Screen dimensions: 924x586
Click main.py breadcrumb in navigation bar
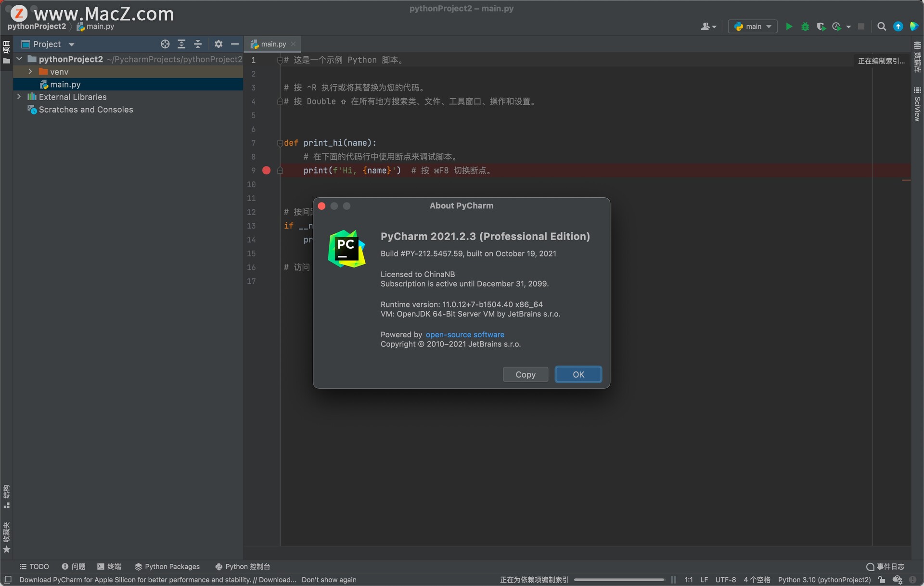pos(96,26)
